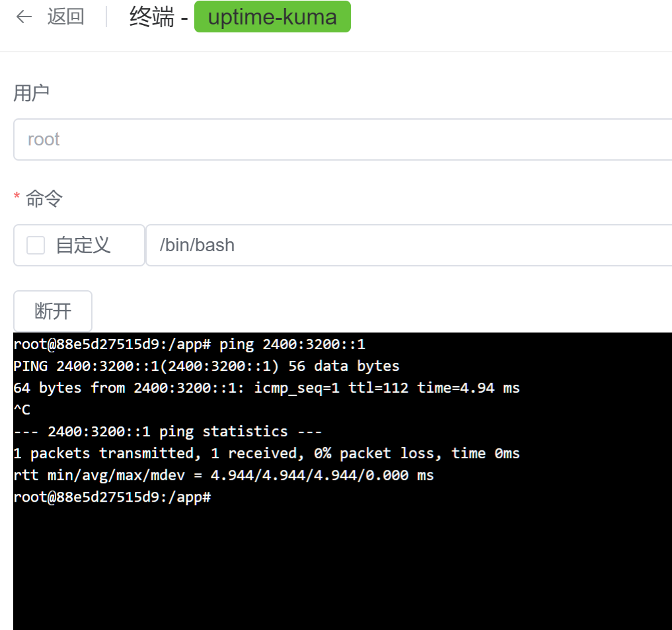Click the back arrow icon

point(24,17)
